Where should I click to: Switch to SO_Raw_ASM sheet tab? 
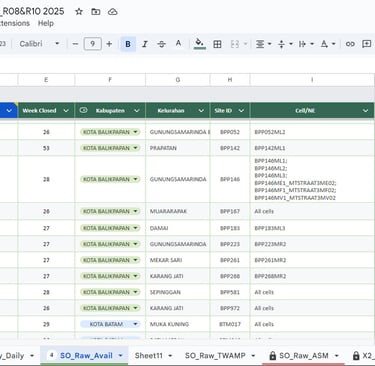click(304, 356)
